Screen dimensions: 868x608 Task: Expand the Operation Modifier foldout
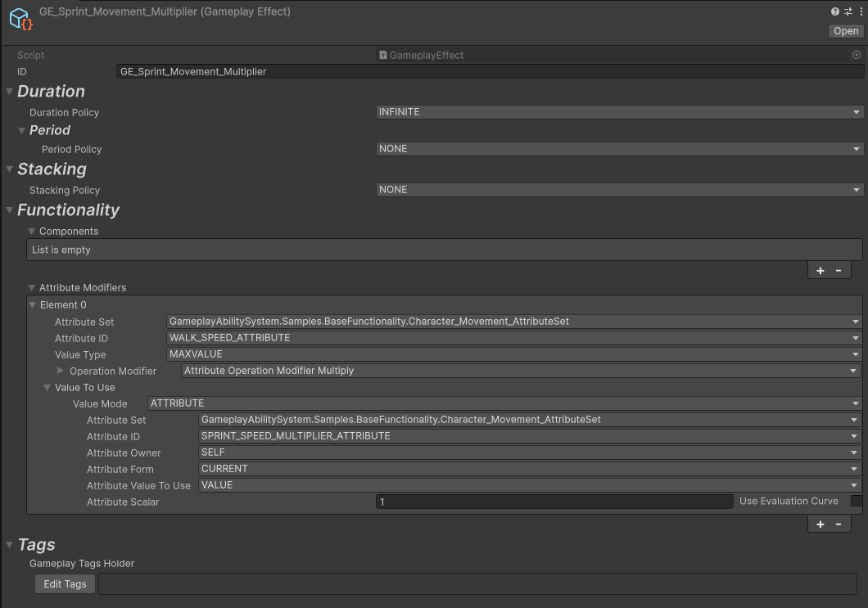coord(61,371)
